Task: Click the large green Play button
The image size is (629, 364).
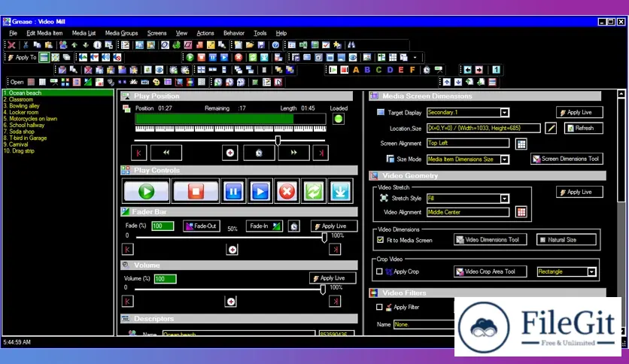Action: (147, 191)
